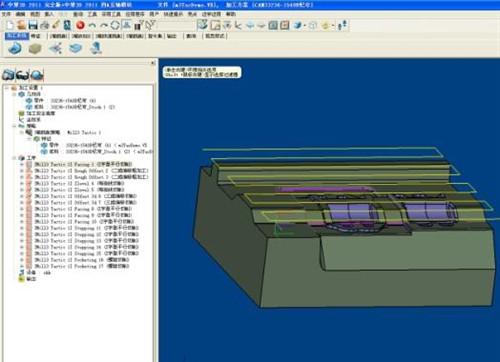Select the Pocketing 17 operation in tree
Screen dimensions: 500x362
81,266
